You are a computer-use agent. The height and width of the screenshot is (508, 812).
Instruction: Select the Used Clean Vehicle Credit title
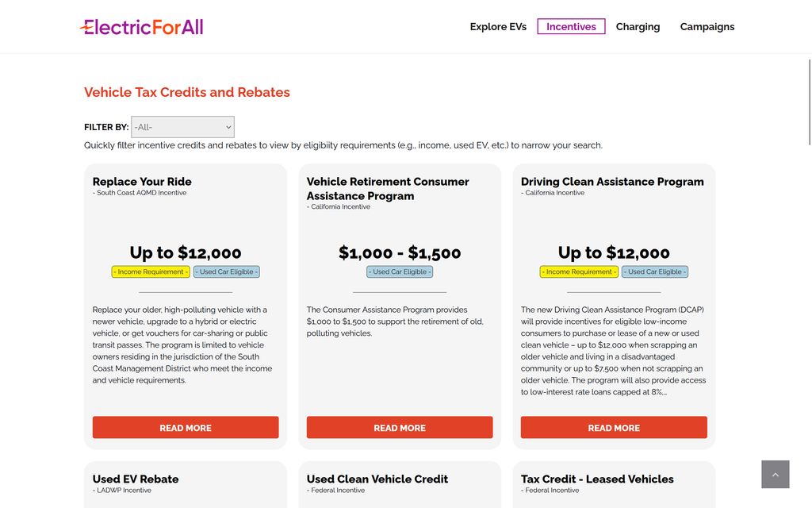[x=377, y=479]
